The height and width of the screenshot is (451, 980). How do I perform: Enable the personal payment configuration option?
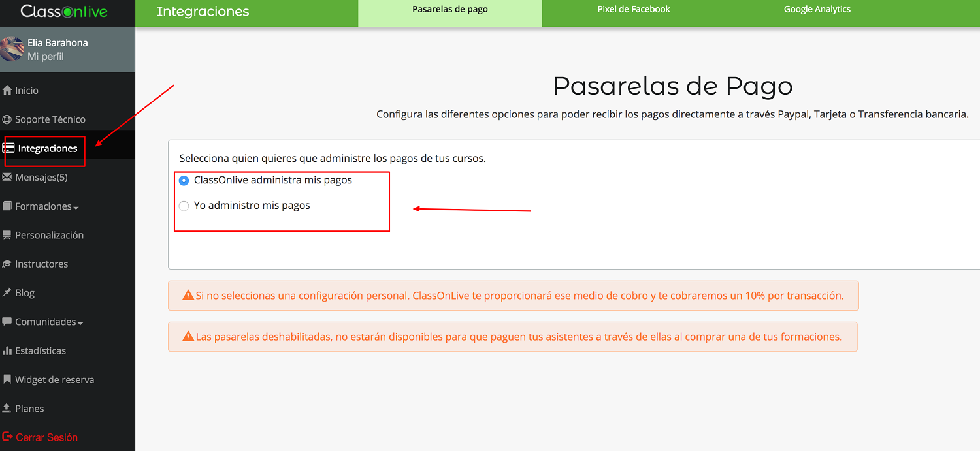(x=184, y=205)
